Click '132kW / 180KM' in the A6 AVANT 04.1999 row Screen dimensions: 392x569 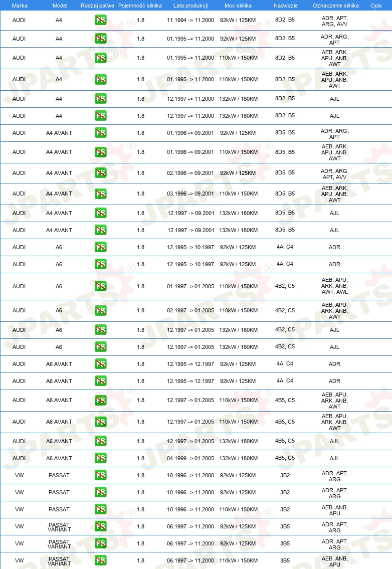point(239,458)
